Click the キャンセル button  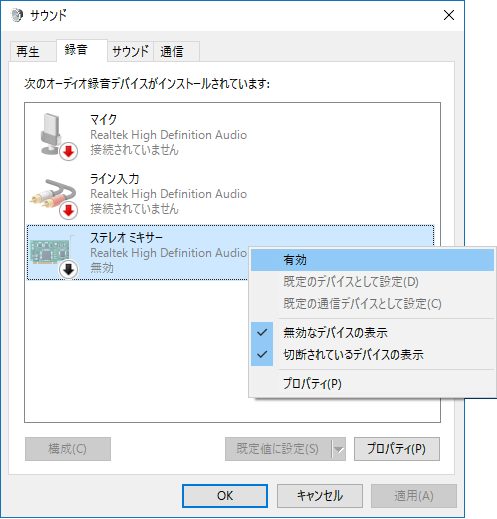coord(320,496)
